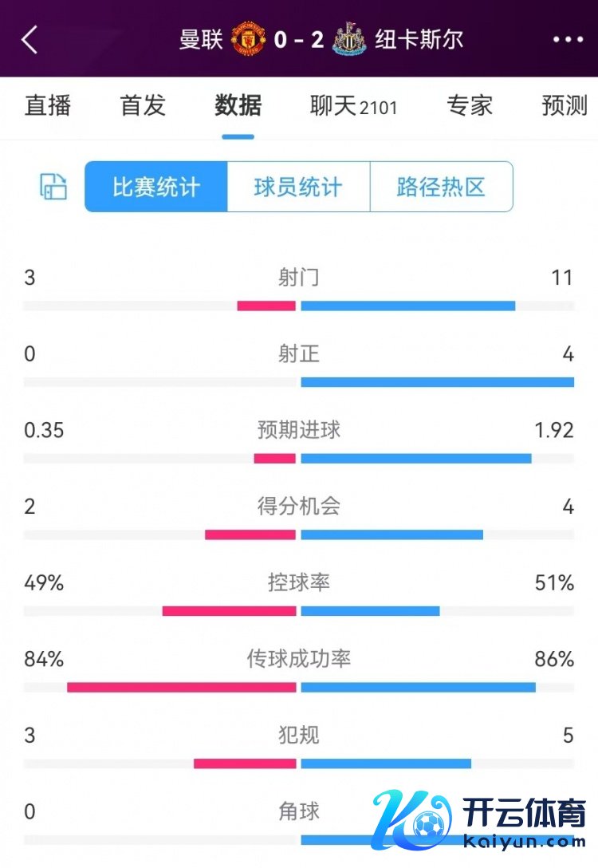Switch to the 首发 tab
598x868 pixels.
(143, 105)
